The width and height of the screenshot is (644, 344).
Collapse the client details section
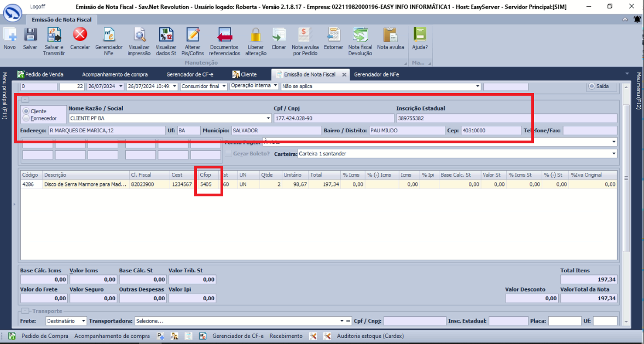[25, 100]
